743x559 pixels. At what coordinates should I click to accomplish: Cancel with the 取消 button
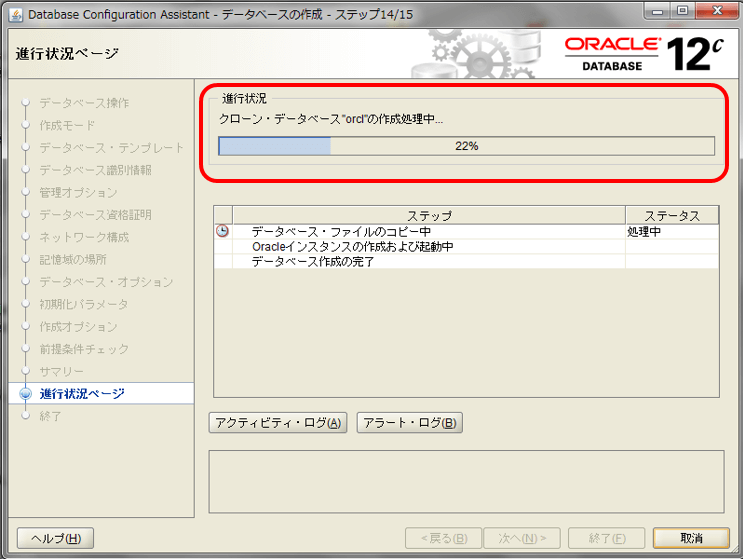pos(691,538)
